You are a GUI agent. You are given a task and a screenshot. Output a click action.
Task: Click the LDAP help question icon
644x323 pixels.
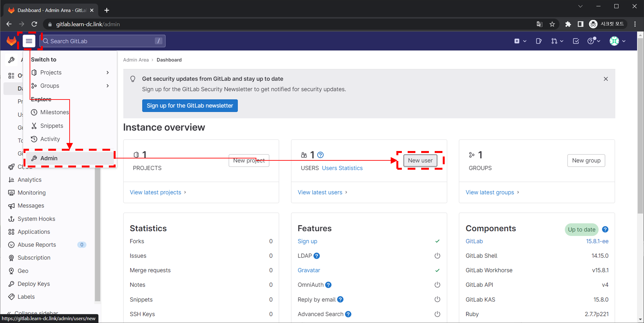[317, 256]
